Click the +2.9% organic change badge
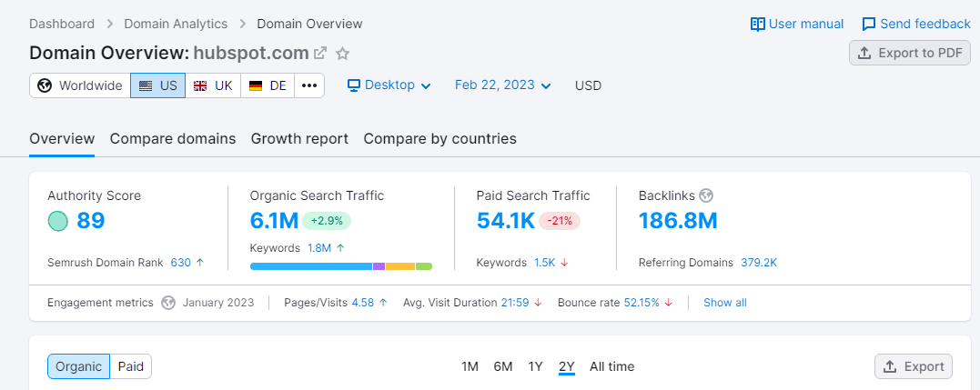The height and width of the screenshot is (390, 980). click(x=327, y=221)
